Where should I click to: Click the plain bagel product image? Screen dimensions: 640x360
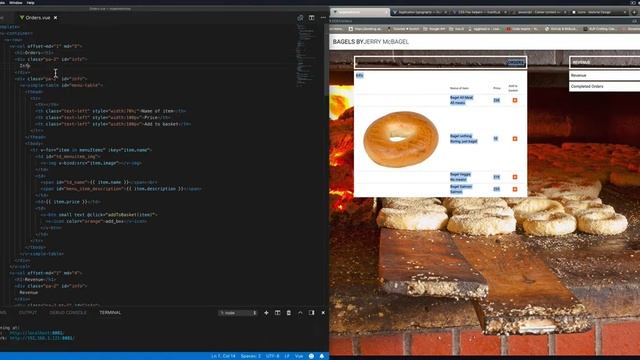click(x=401, y=139)
